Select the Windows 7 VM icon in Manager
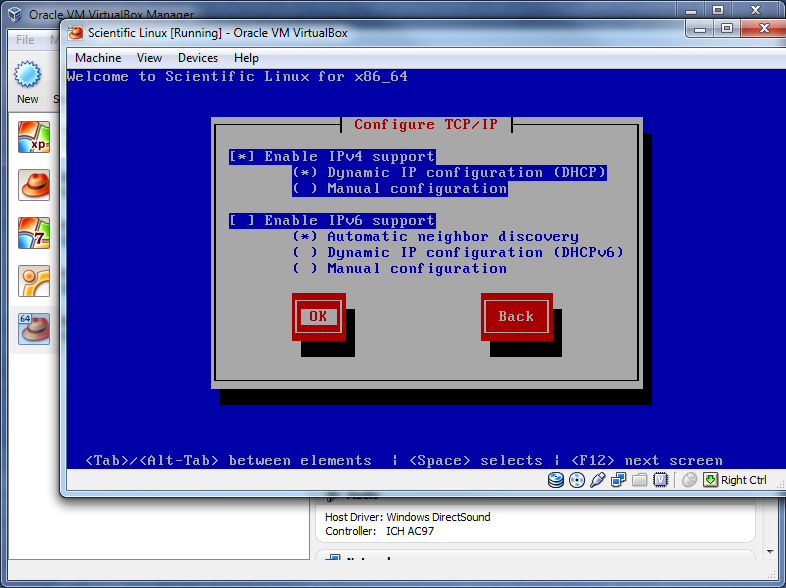This screenshot has width=786, height=588. [34, 233]
